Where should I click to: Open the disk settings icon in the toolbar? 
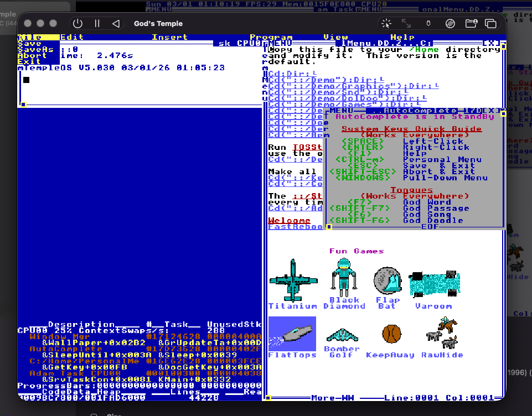coord(450,23)
